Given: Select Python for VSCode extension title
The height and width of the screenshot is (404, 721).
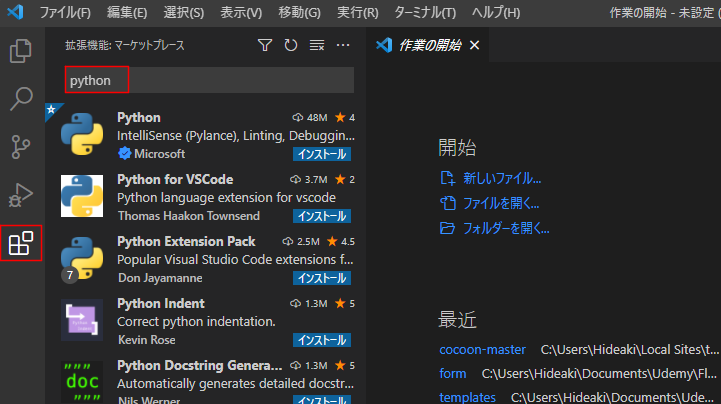Looking at the screenshot, I should tap(175, 179).
